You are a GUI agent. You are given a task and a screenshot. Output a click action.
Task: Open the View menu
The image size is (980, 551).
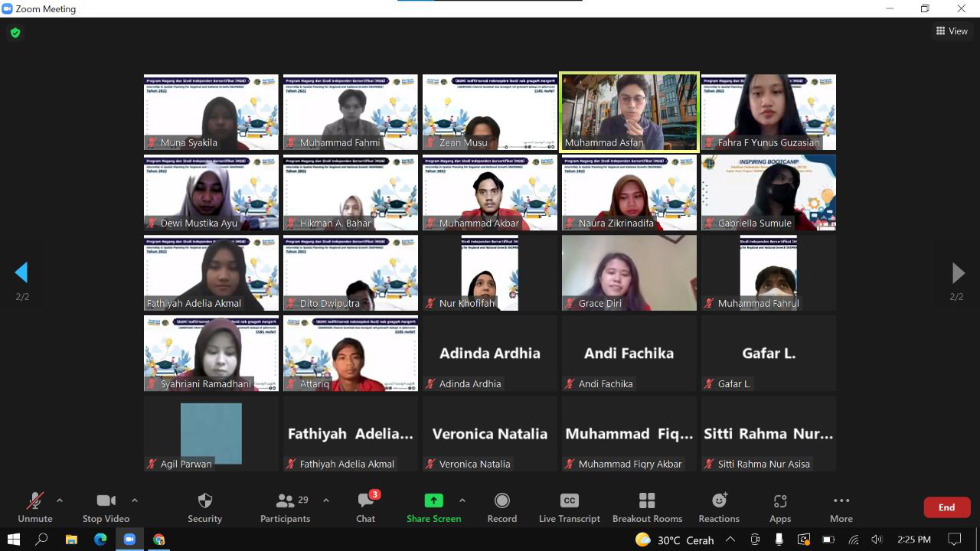click(952, 31)
